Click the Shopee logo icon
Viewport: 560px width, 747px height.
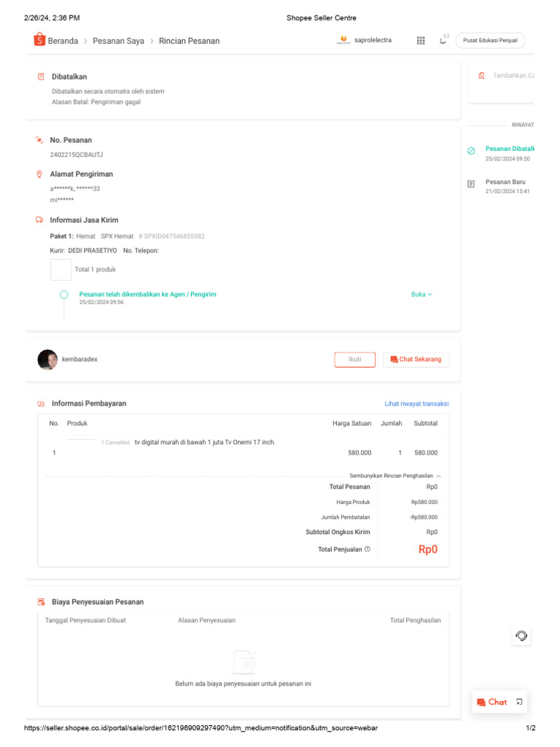point(39,40)
